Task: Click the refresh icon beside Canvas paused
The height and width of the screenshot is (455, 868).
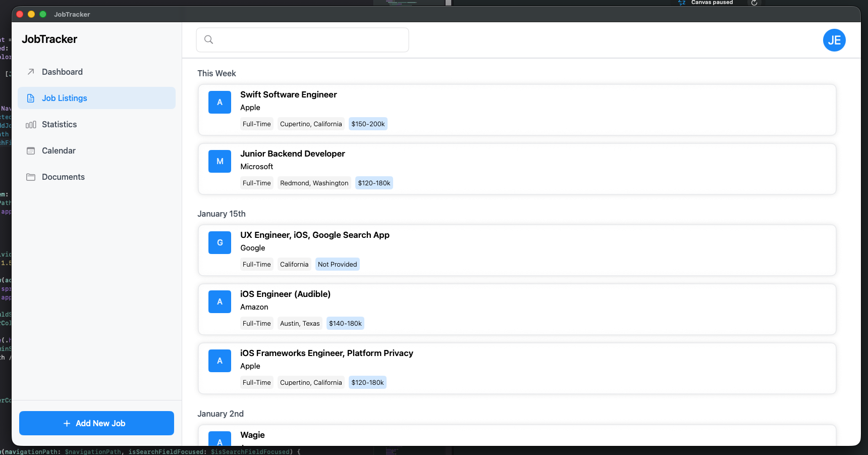Action: 754,3
